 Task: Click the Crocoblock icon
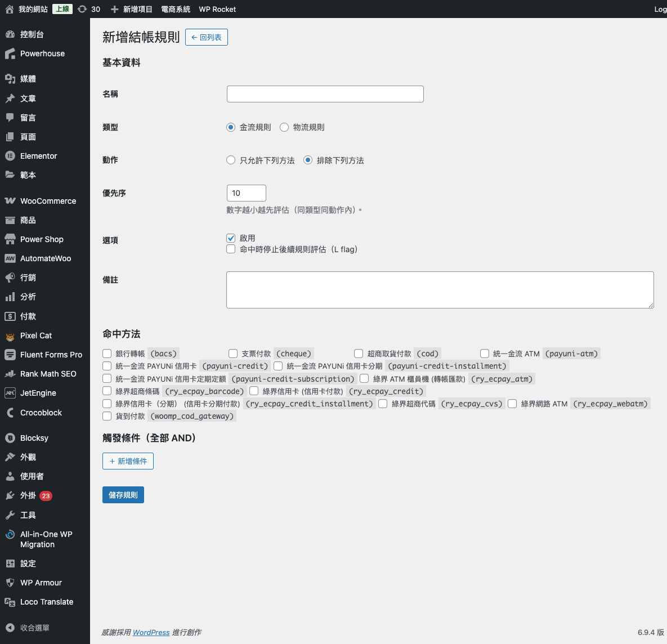pos(10,413)
